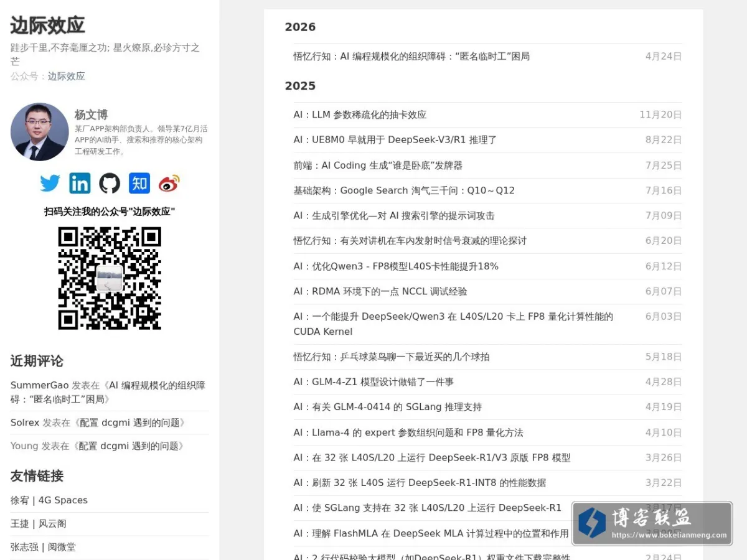Open post about FP8 量化计算性能的 CUDA Kernel
Image resolution: width=747 pixels, height=560 pixels.
(453, 324)
